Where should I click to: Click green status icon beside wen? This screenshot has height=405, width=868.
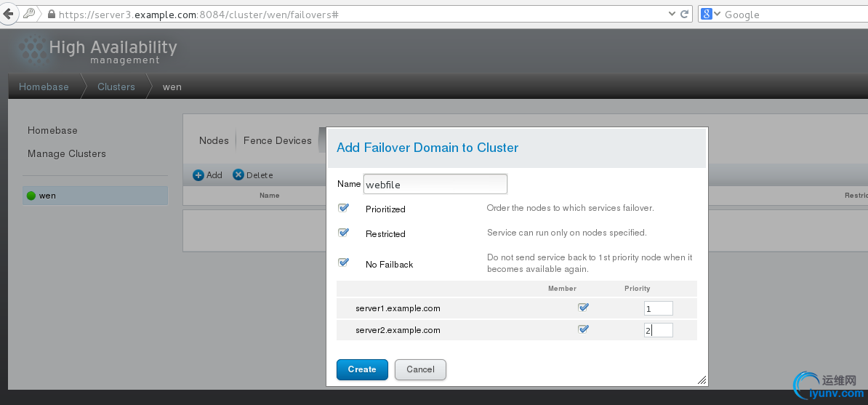pyautogui.click(x=31, y=196)
